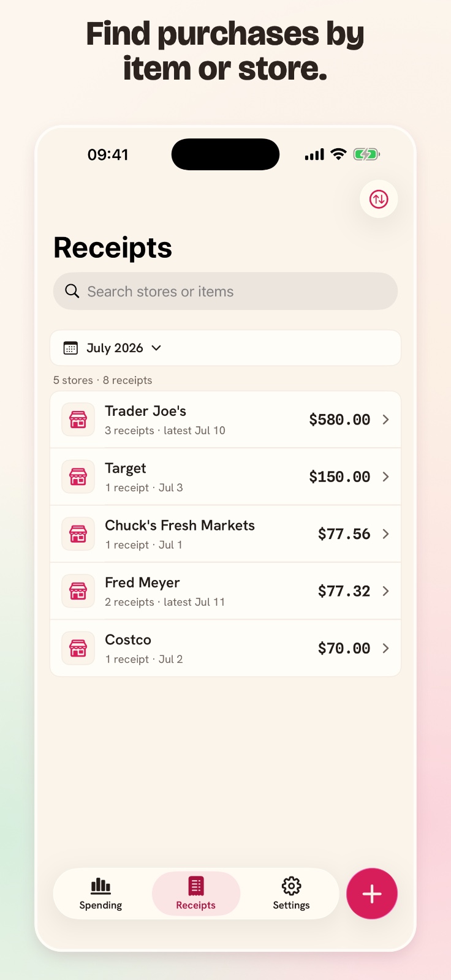Open the July 2026 month dropdown

click(x=225, y=348)
